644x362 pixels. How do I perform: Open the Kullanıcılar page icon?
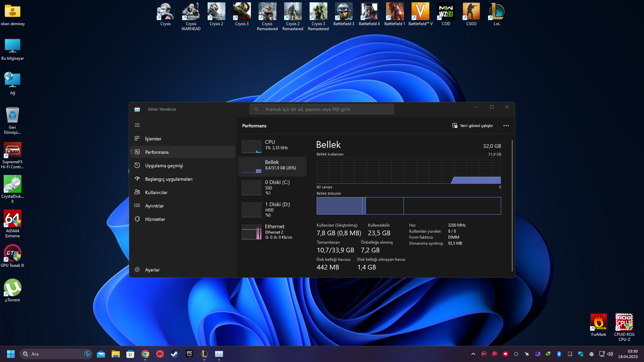click(137, 192)
